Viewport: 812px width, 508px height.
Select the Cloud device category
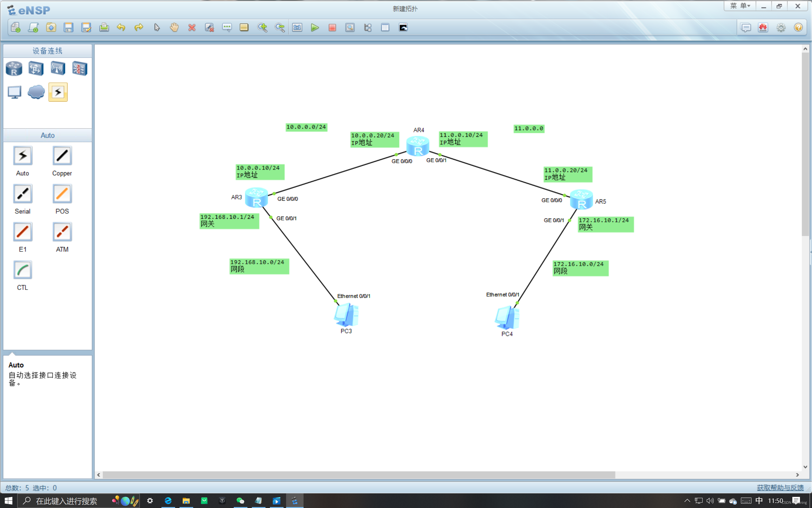click(36, 92)
